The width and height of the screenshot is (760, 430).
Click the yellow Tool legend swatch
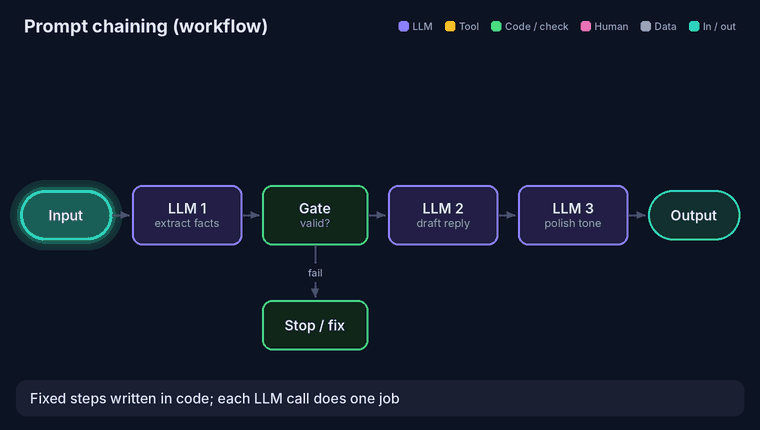[x=450, y=26]
